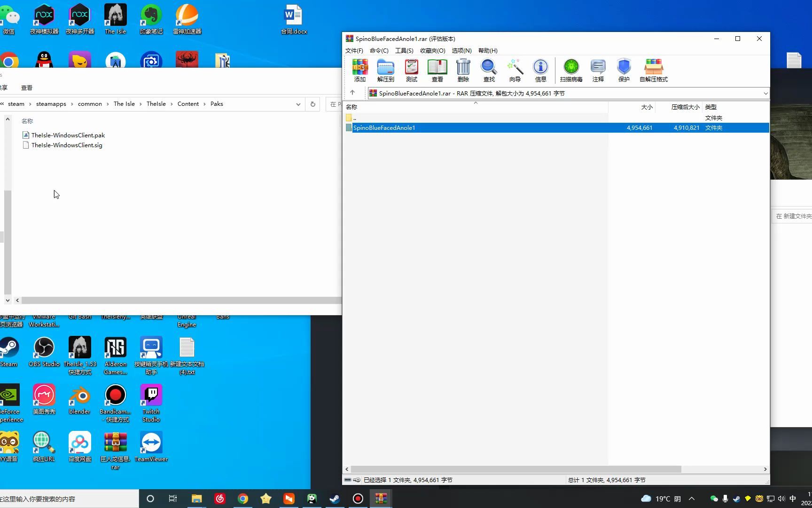This screenshot has width=812, height=508.
Task: Click 'Content' in Explorer breadcrumb path
Action: [x=188, y=103]
